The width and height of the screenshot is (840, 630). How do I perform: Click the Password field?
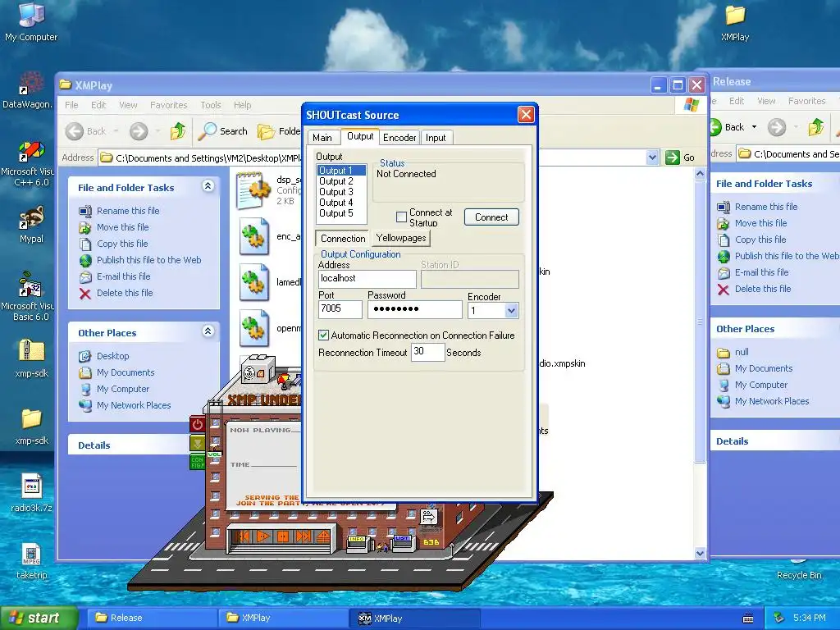[414, 309]
